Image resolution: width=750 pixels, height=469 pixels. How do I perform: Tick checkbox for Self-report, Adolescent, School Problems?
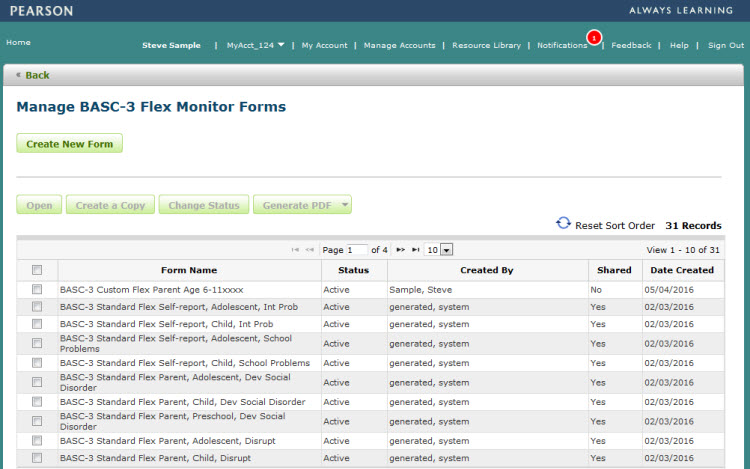(37, 343)
